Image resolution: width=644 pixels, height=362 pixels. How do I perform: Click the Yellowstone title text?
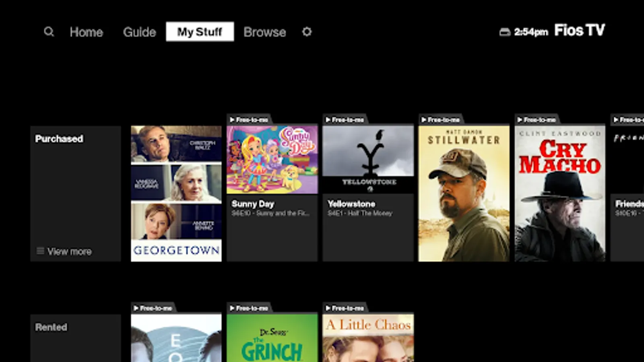[351, 204]
